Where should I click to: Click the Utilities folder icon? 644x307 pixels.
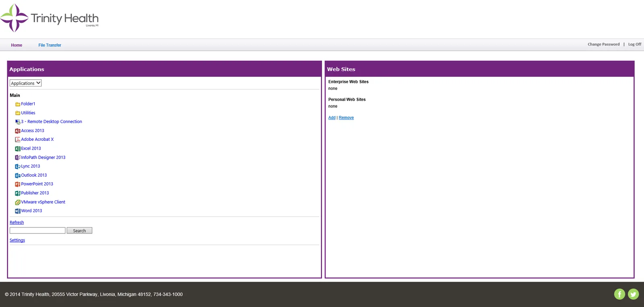[x=18, y=113]
